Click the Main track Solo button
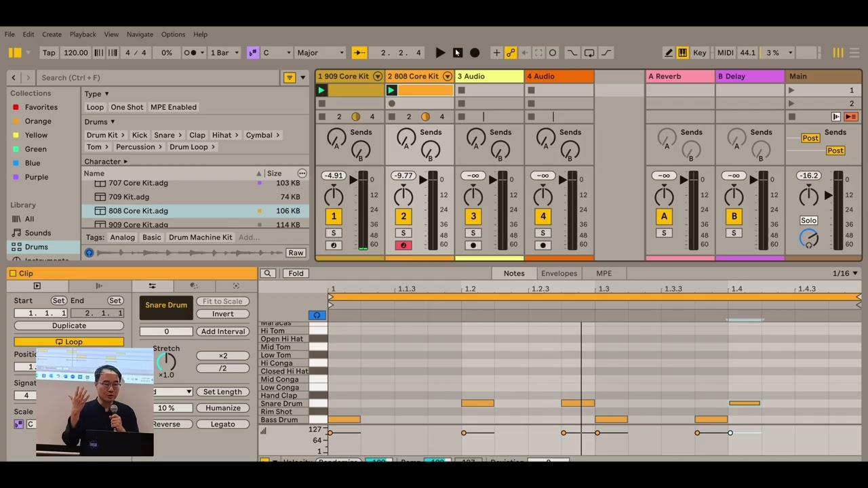 (808, 220)
